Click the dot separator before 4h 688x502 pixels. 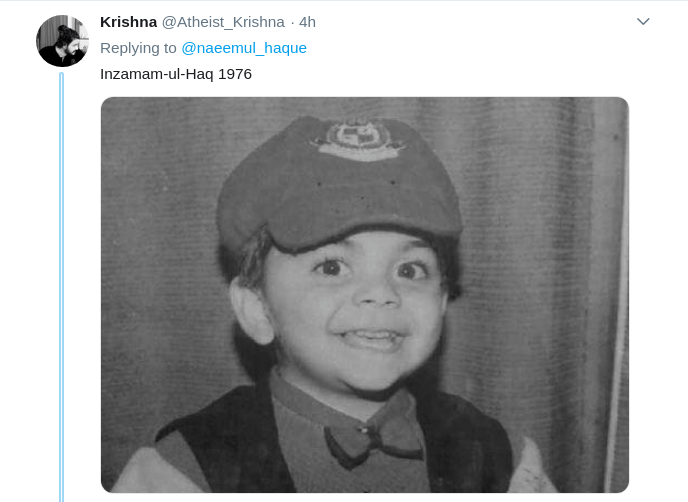(x=292, y=22)
